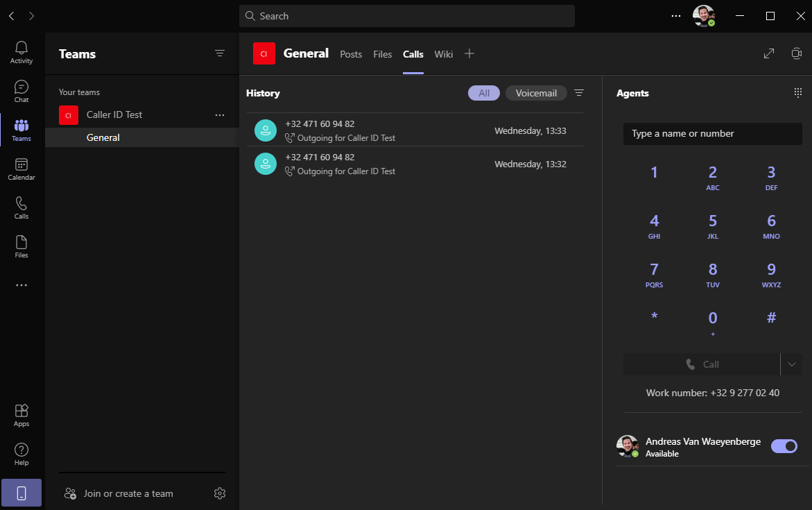
Task: Click the Caller ID Test team avatar
Action: point(69,115)
